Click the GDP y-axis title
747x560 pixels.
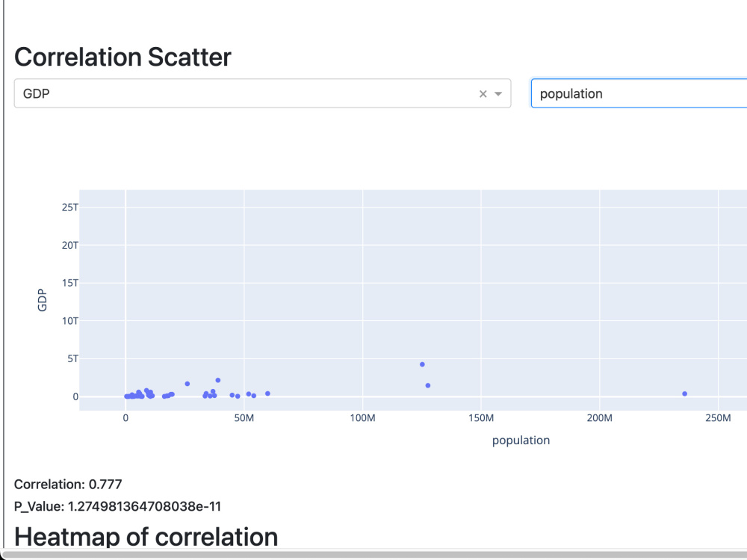pyautogui.click(x=42, y=300)
